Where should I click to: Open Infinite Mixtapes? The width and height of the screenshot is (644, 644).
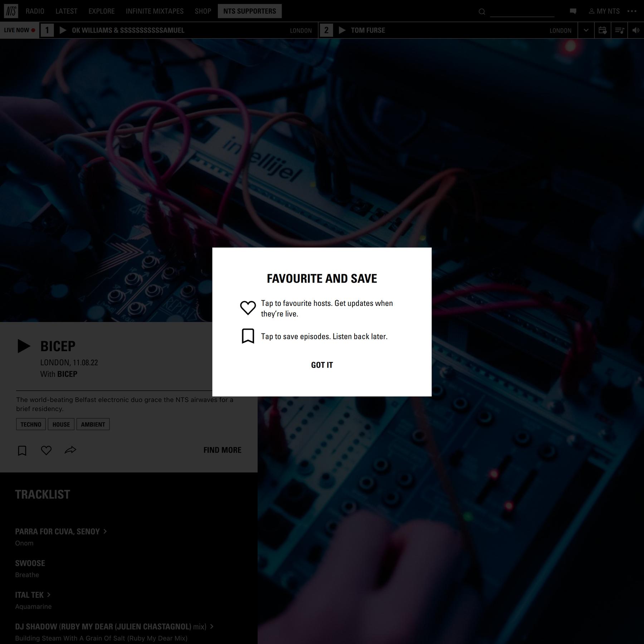[155, 11]
